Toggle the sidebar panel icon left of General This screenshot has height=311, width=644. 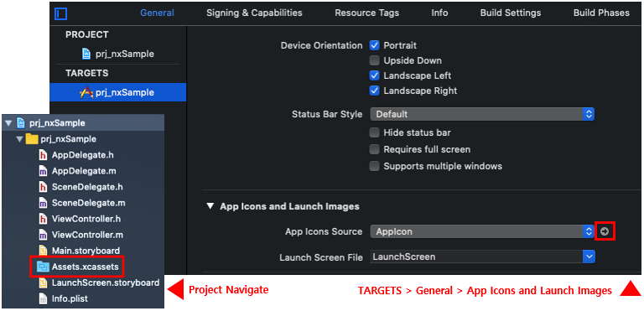pos(60,14)
